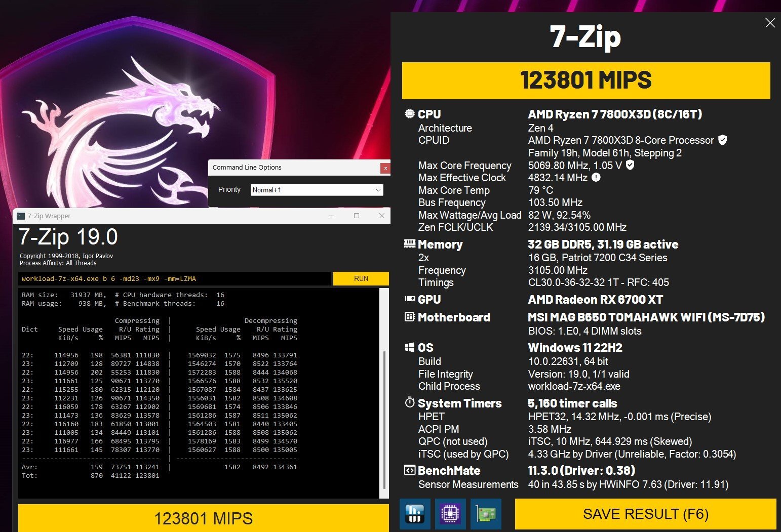Click "16 GB, Patriot 7200 C34 Series"
Image resolution: width=781 pixels, height=532 pixels.
tap(598, 258)
